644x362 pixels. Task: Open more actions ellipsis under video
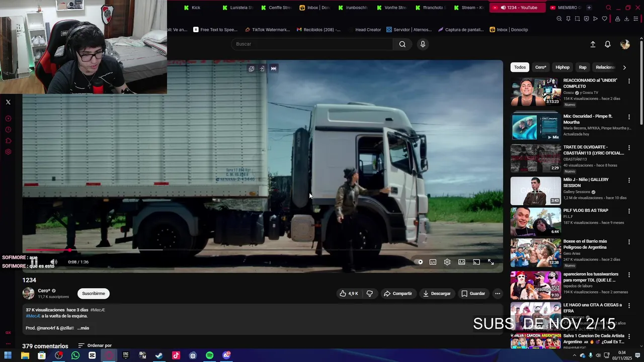[x=498, y=294]
